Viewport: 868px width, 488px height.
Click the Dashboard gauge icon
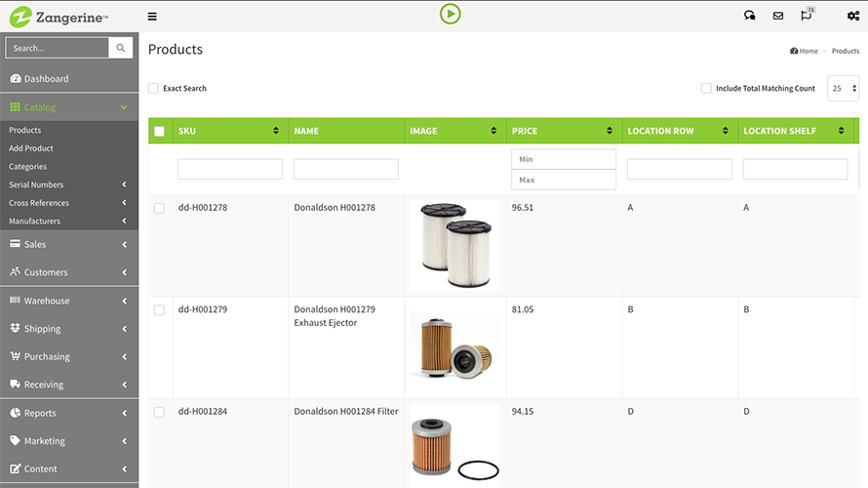pyautogui.click(x=16, y=79)
